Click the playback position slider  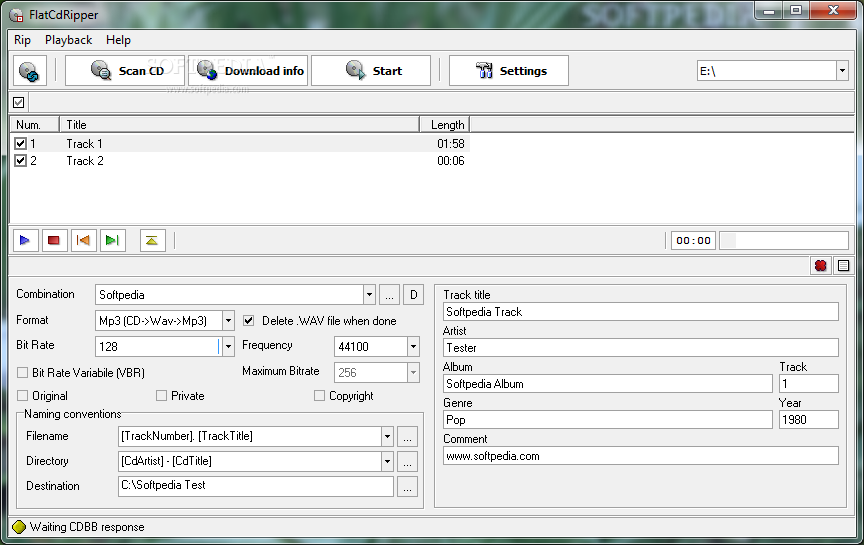[x=784, y=240]
